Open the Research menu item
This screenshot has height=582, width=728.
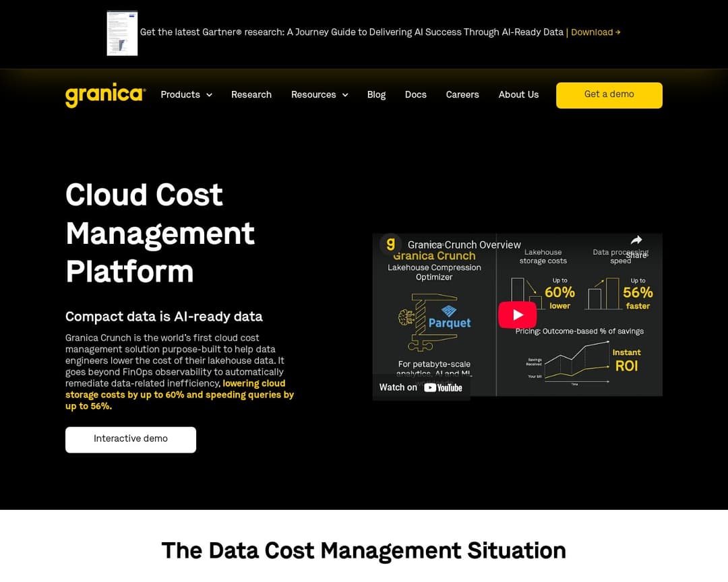coord(251,95)
